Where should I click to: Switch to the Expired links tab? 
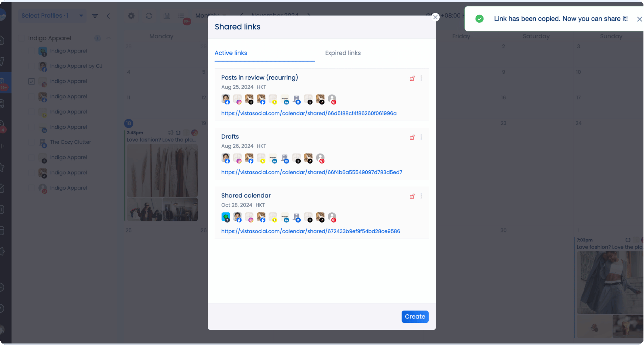pos(343,53)
